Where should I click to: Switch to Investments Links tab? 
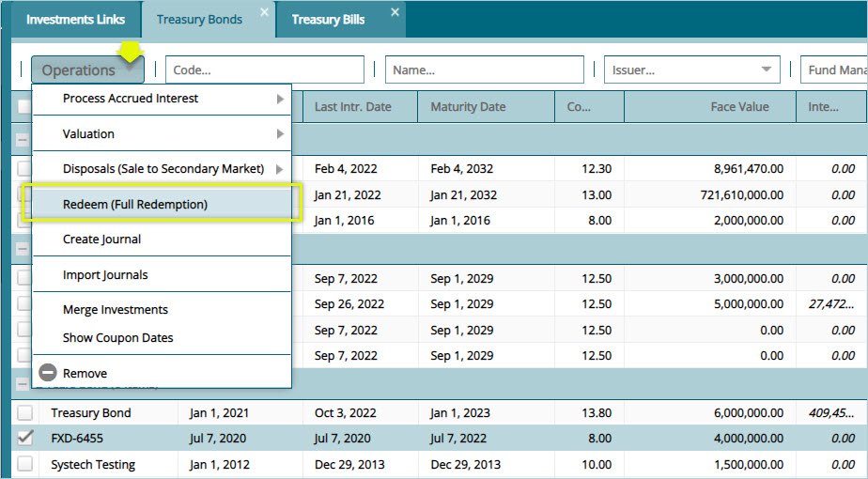pyautogui.click(x=75, y=20)
